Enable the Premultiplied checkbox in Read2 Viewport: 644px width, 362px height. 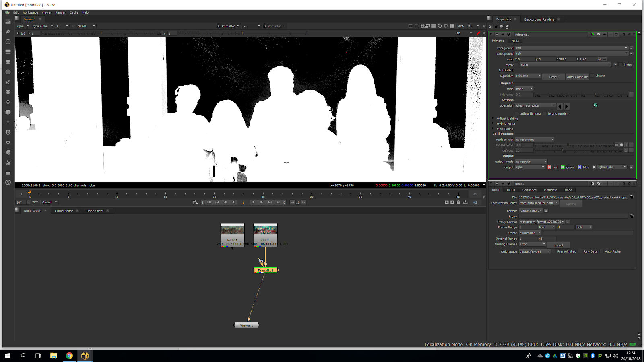[554, 251]
